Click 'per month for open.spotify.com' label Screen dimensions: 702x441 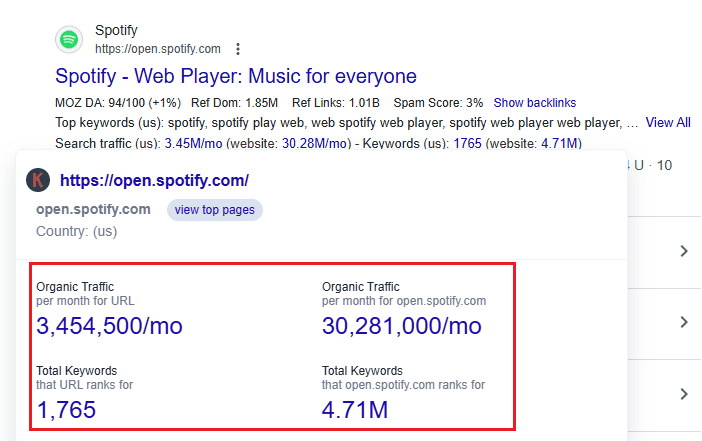pos(403,301)
